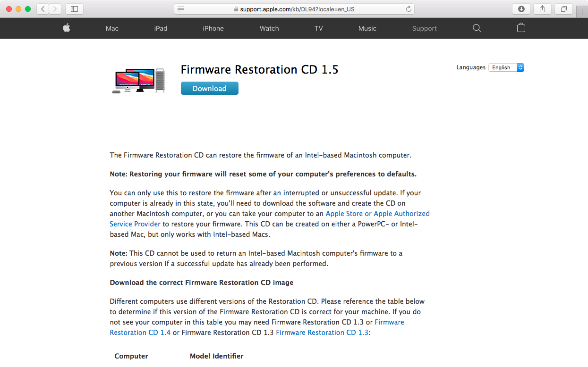Show the tab overview icon

coord(564,9)
